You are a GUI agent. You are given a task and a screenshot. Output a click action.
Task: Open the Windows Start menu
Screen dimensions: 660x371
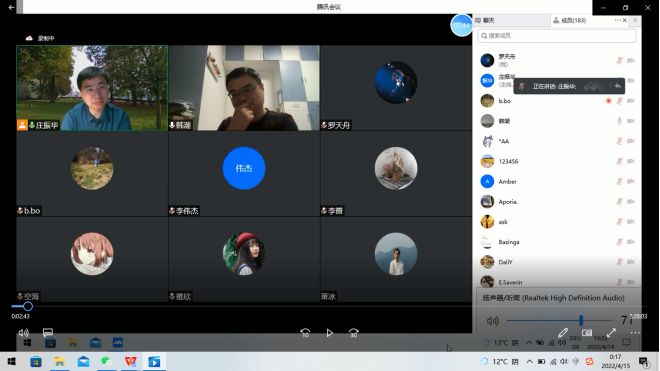pos(11,362)
